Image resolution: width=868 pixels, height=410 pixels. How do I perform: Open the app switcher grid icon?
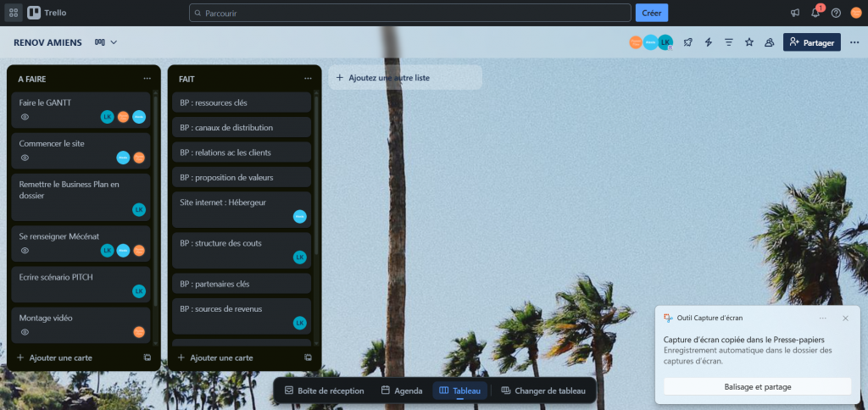[14, 13]
